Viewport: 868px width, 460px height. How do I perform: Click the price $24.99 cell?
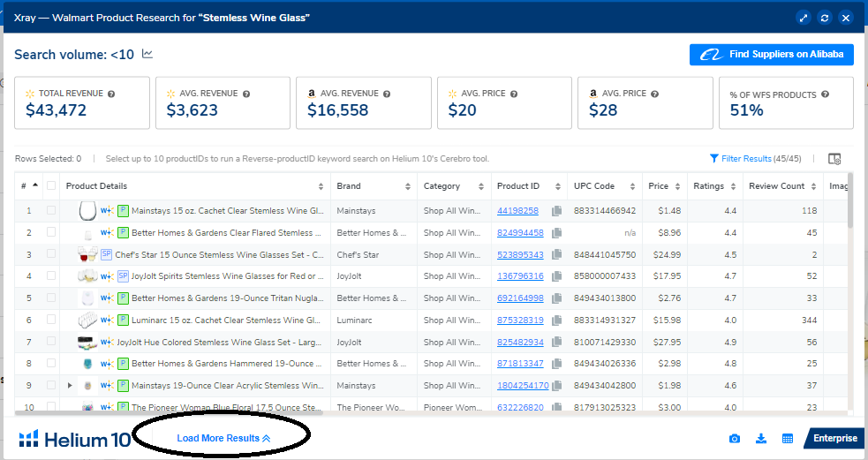coord(670,254)
